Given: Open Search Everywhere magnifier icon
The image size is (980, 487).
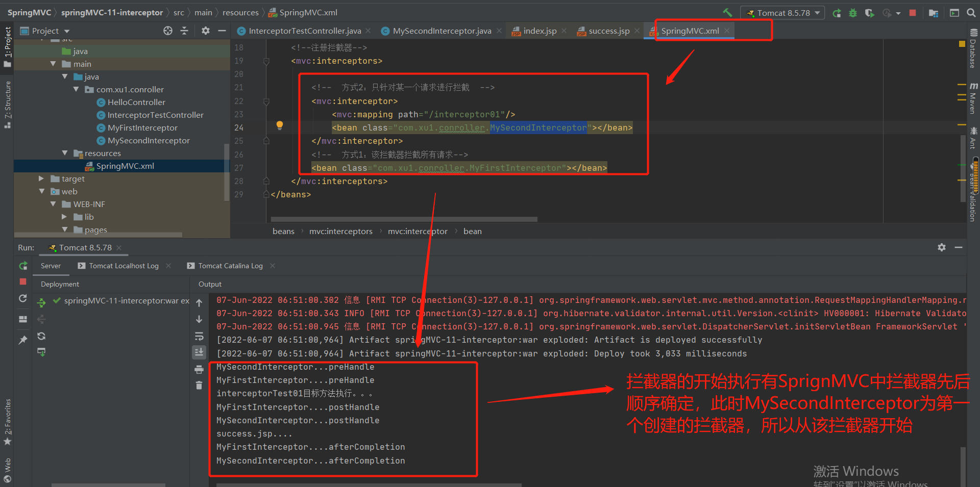Looking at the screenshot, I should pyautogui.click(x=971, y=13).
